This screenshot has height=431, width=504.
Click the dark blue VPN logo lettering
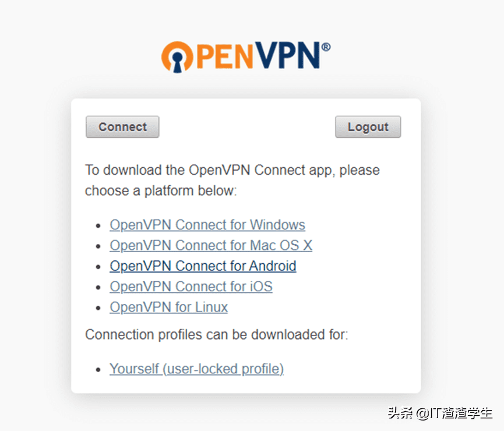coord(287,55)
